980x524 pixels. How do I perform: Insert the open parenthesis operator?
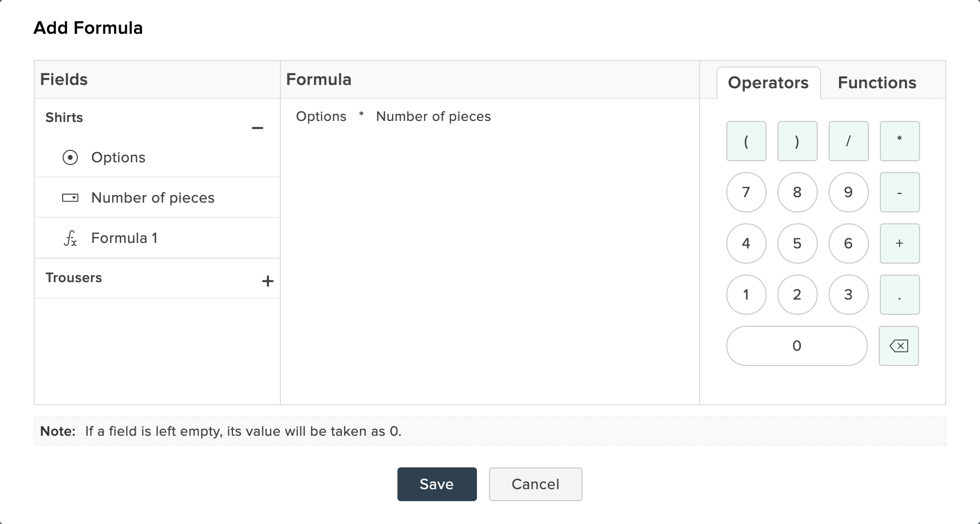(746, 141)
